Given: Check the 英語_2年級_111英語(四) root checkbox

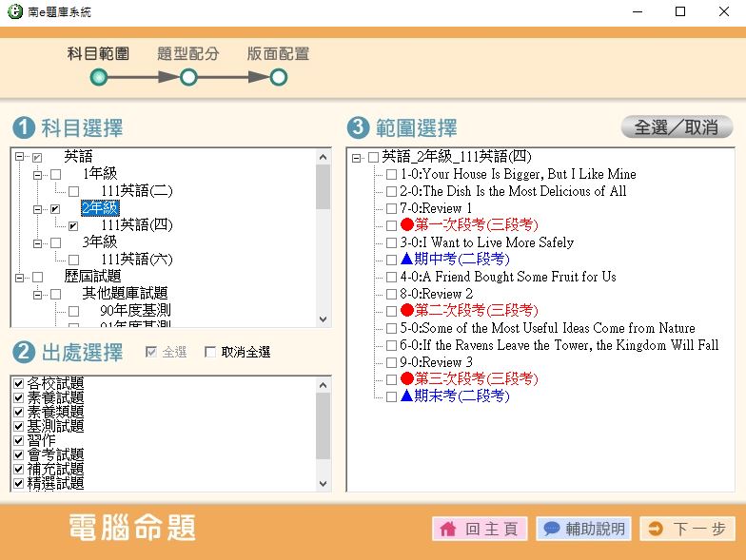Looking at the screenshot, I should 373,157.
